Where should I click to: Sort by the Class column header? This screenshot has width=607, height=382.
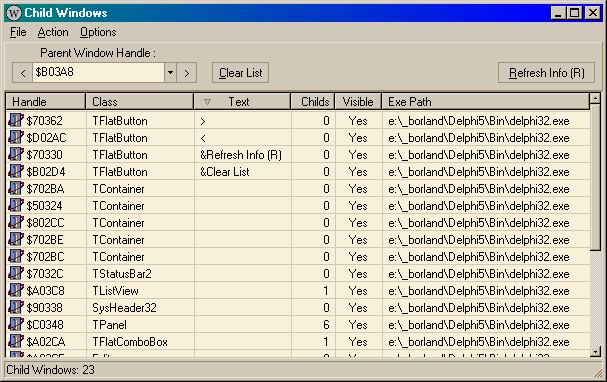click(x=139, y=102)
